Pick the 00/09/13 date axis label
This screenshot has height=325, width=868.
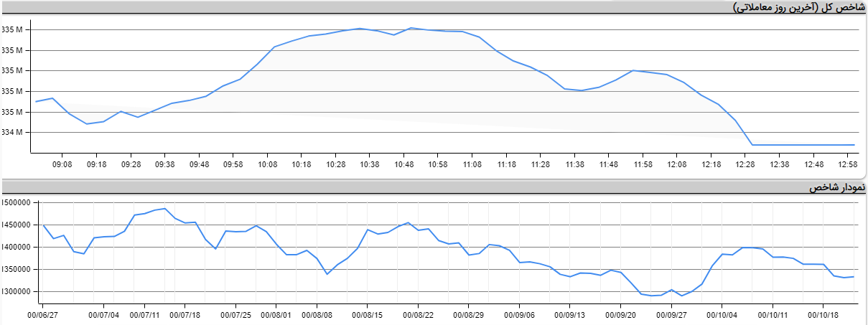571,314
